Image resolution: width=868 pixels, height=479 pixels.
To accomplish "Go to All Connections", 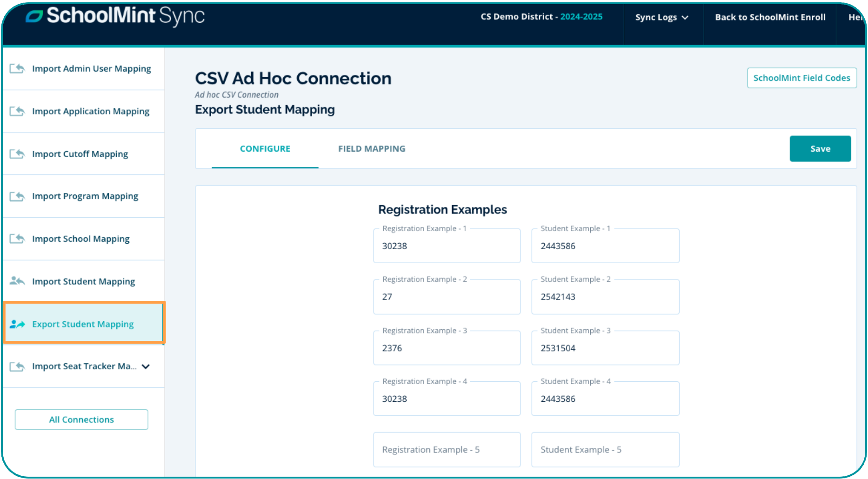I will click(x=81, y=419).
